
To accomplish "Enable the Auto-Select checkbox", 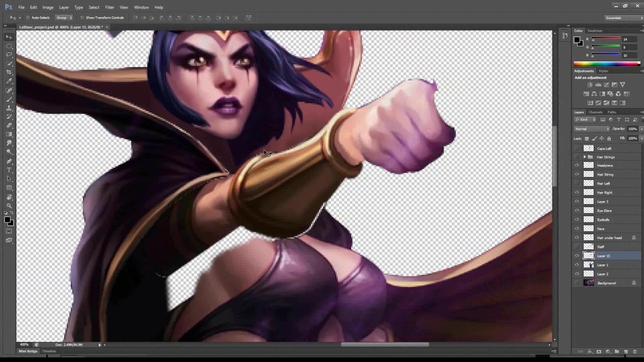I will (x=28, y=18).
